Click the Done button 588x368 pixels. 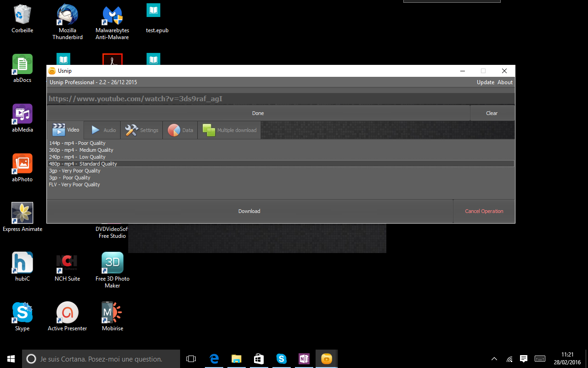point(258,113)
